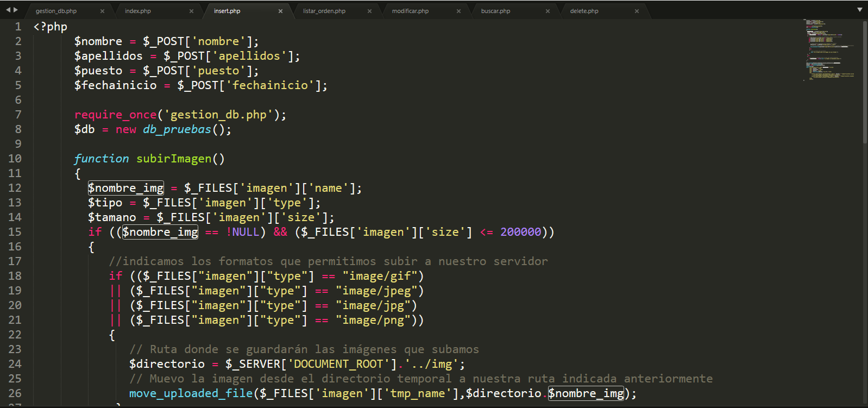Click the opening <?php tag
This screenshot has height=408, width=868.
click(51, 27)
